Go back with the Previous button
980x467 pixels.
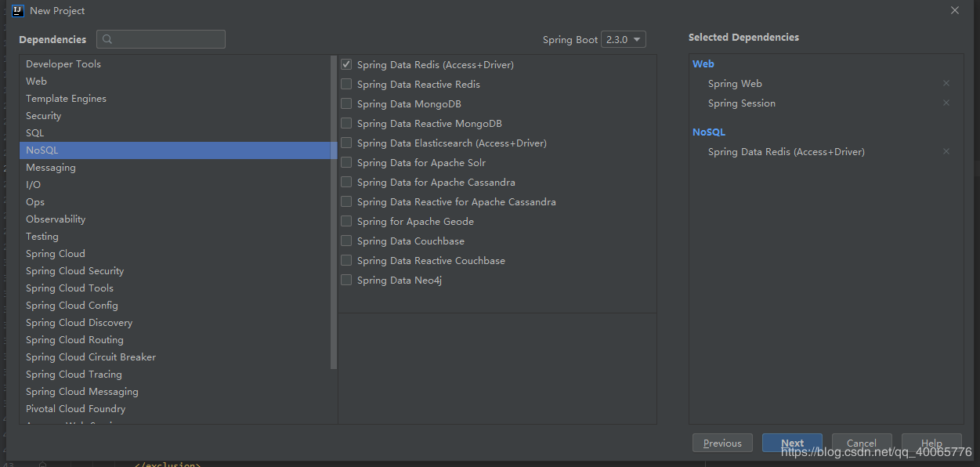tap(722, 443)
